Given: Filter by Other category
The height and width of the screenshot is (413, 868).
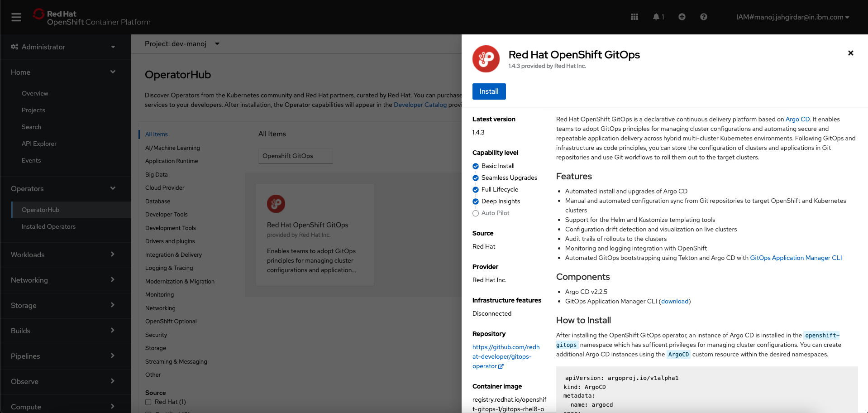Looking at the screenshot, I should point(153,375).
